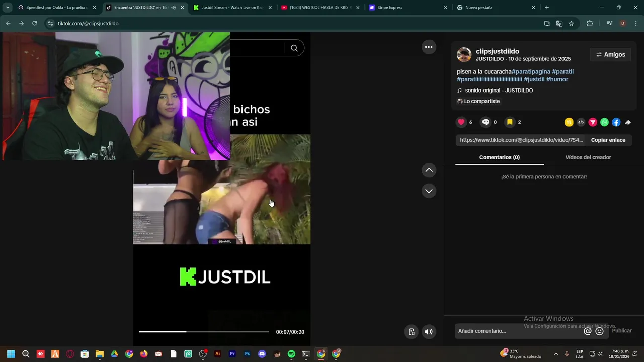
Task: Open the comments bubble icon
Action: pos(486,122)
